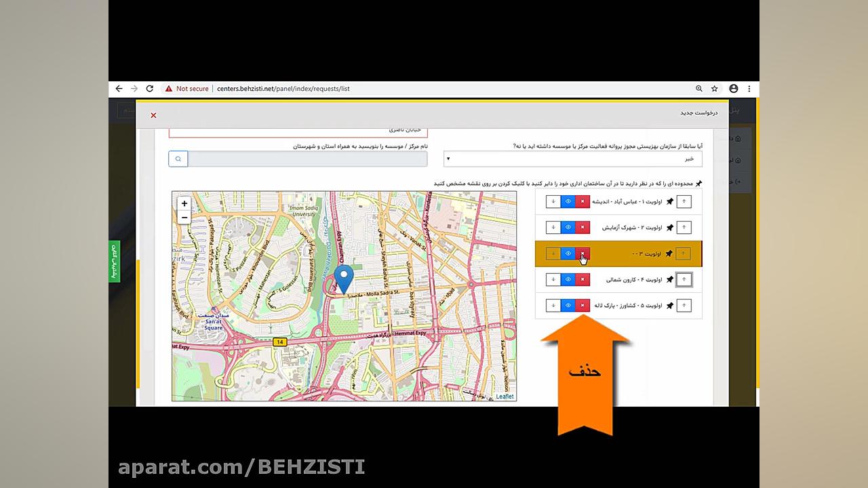Delete اولویت ۲ - شهرک آزمایش with its red X
Screen dimensions: 868x488
point(583,227)
